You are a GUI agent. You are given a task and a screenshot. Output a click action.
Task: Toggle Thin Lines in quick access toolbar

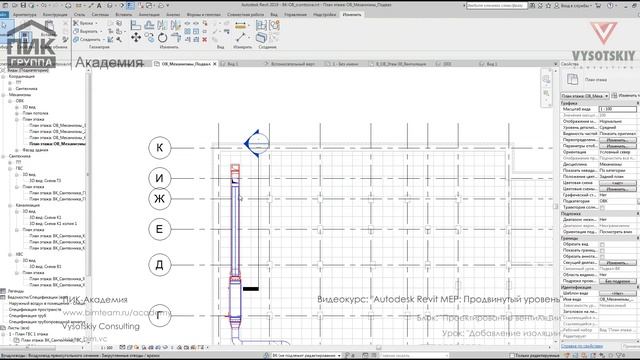coord(130,5)
